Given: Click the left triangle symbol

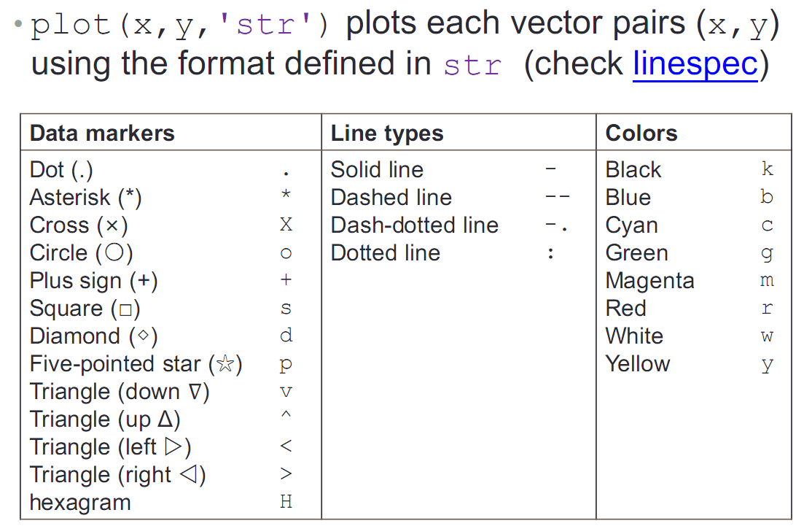Looking at the screenshot, I should (x=176, y=447).
